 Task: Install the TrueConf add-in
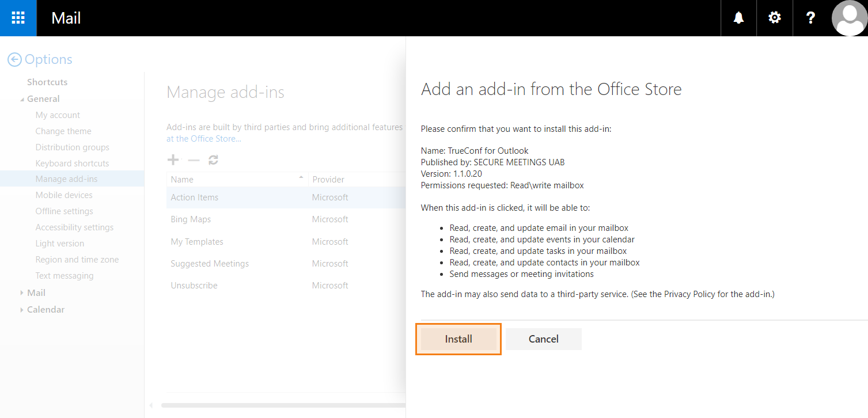click(x=458, y=339)
